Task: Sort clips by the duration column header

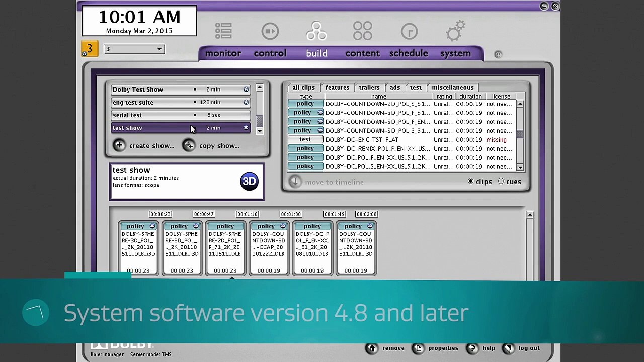Action: (470, 96)
